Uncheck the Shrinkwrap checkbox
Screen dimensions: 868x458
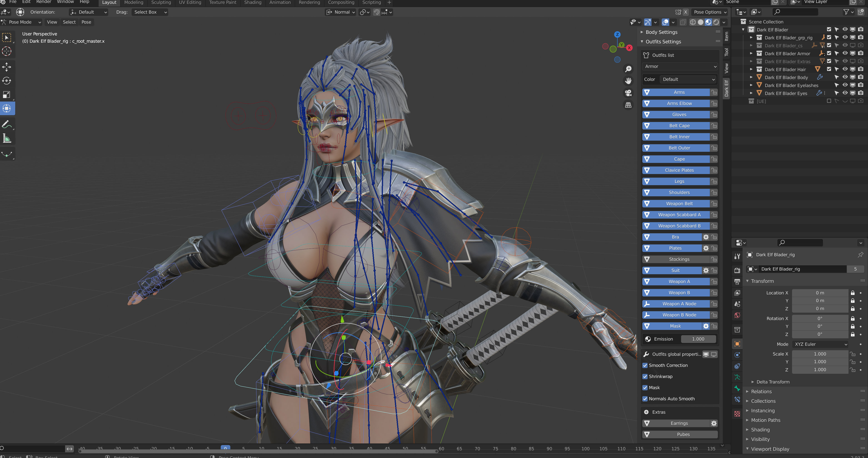tap(645, 376)
